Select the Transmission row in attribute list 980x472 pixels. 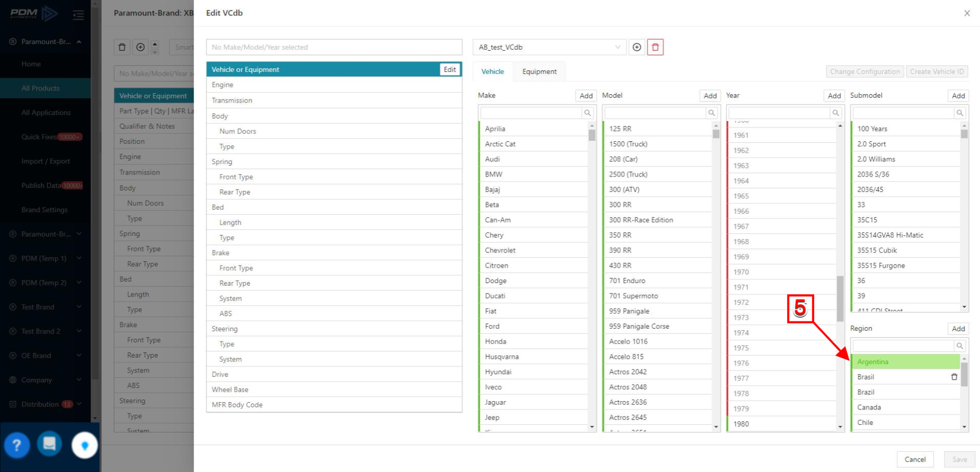click(334, 100)
